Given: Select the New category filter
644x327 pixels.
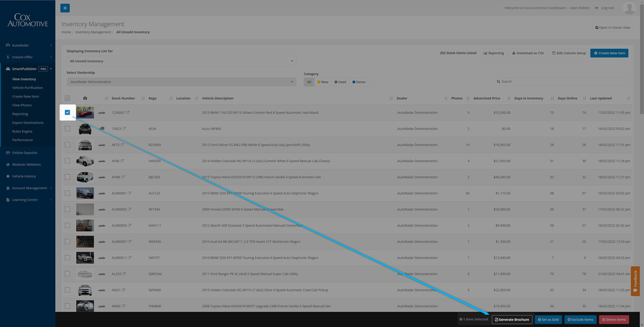Looking at the screenshot, I should [323, 82].
